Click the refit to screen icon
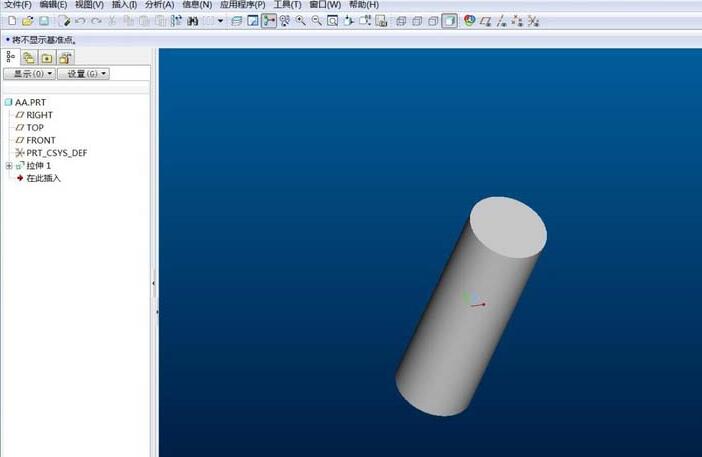Image resolution: width=702 pixels, height=457 pixels. tap(333, 21)
